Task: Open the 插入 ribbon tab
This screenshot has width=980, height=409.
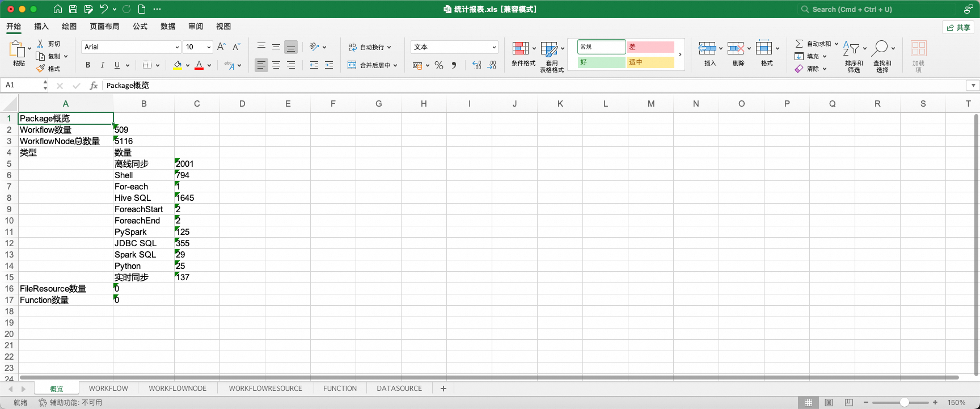Action: click(x=41, y=27)
